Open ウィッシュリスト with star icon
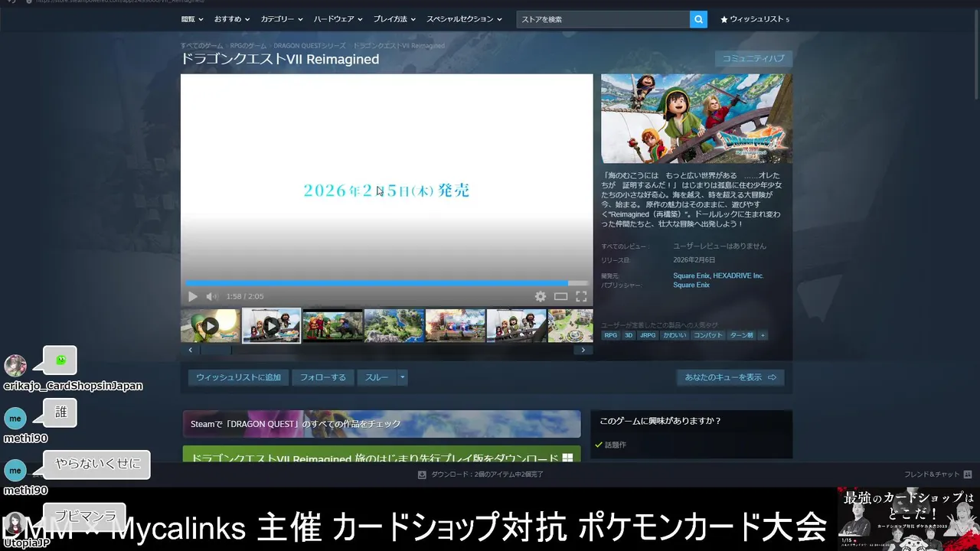 pos(754,19)
